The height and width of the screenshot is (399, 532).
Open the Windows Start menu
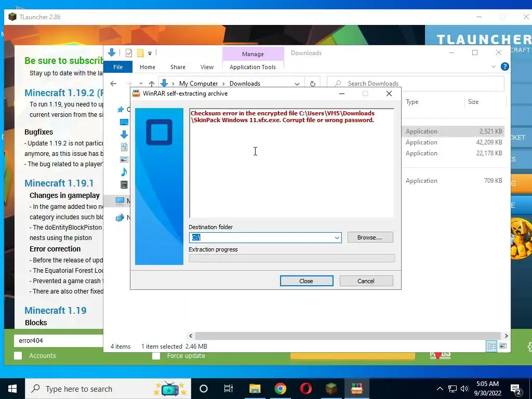click(12, 389)
